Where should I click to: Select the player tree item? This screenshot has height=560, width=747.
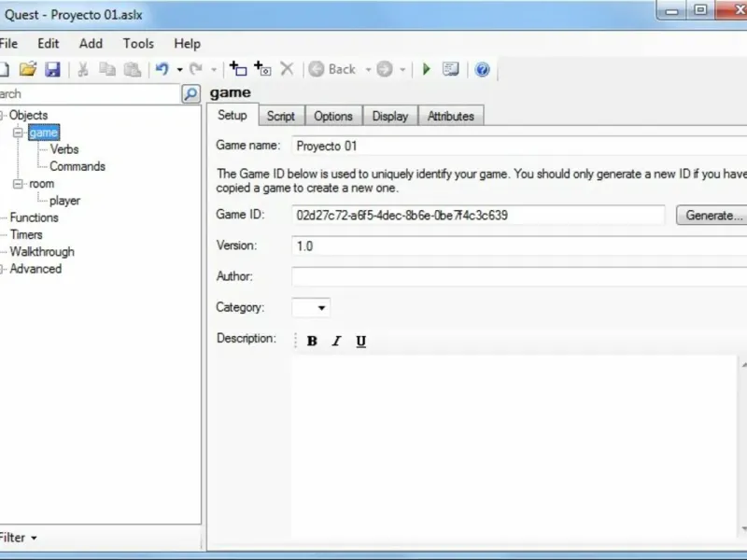pos(64,201)
